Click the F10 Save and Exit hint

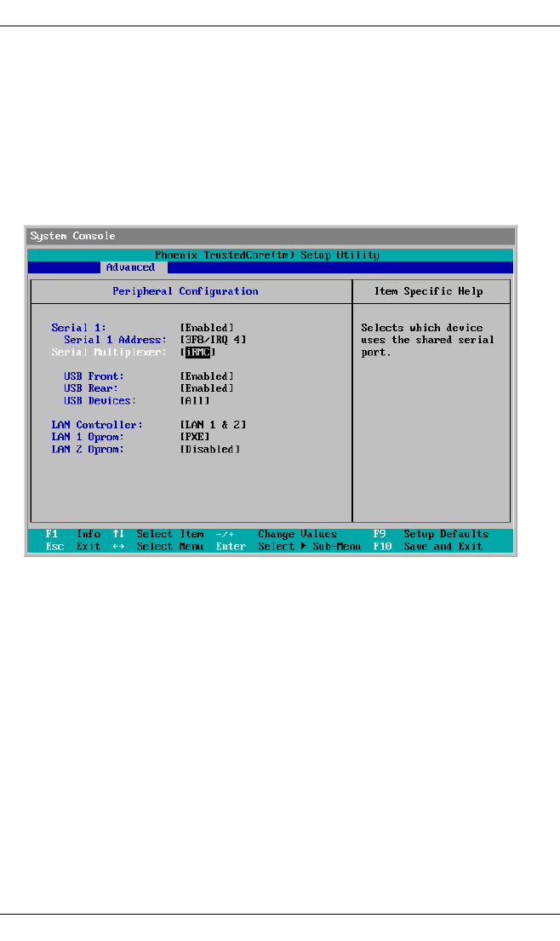(428, 546)
